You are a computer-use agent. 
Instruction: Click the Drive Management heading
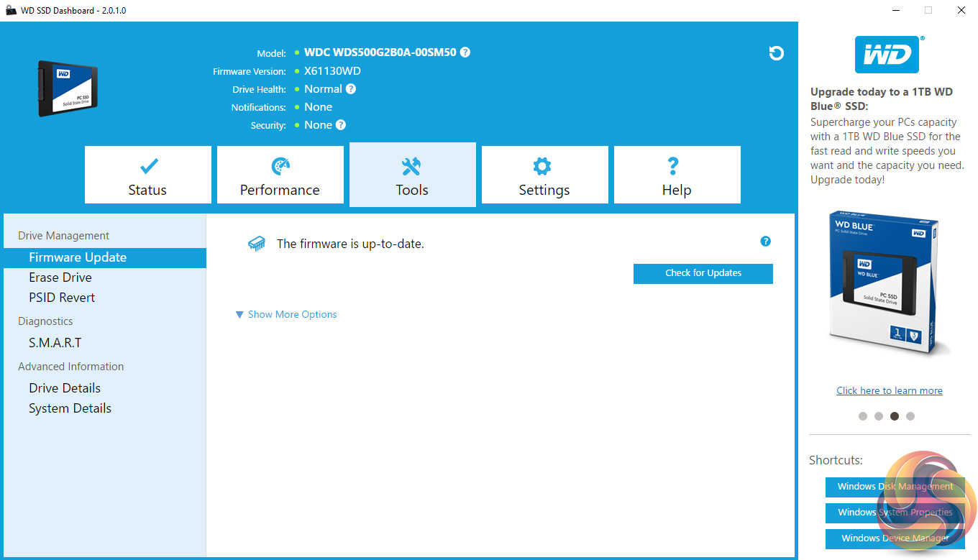(63, 236)
